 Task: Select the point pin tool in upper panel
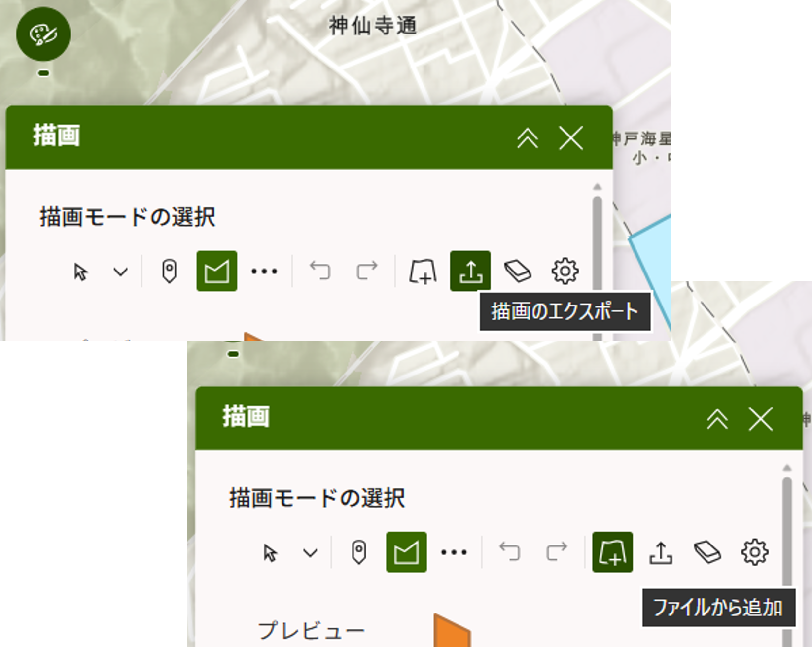(169, 271)
